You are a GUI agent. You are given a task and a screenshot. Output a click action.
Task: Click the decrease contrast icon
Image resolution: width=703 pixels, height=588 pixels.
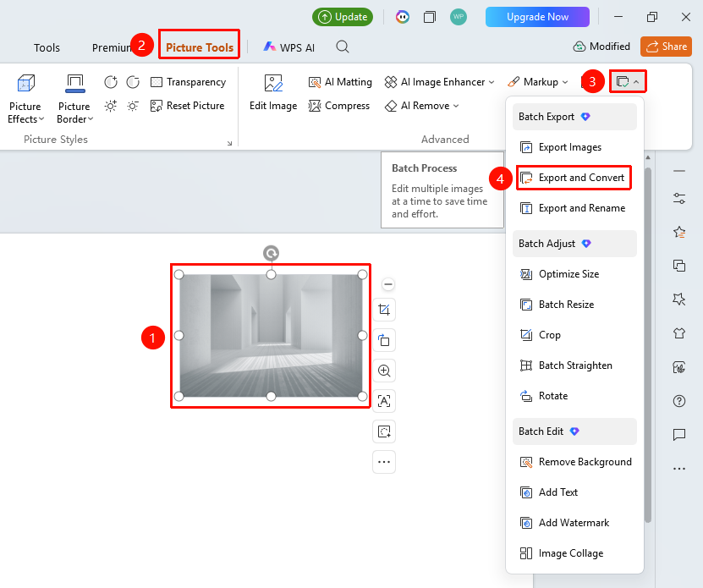point(133,82)
